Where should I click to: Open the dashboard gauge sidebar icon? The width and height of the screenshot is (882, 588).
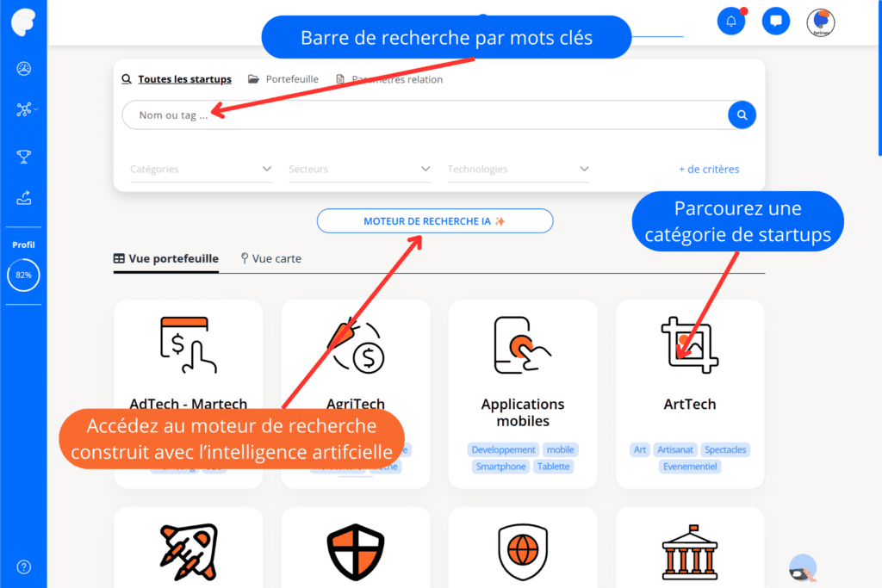point(23,69)
